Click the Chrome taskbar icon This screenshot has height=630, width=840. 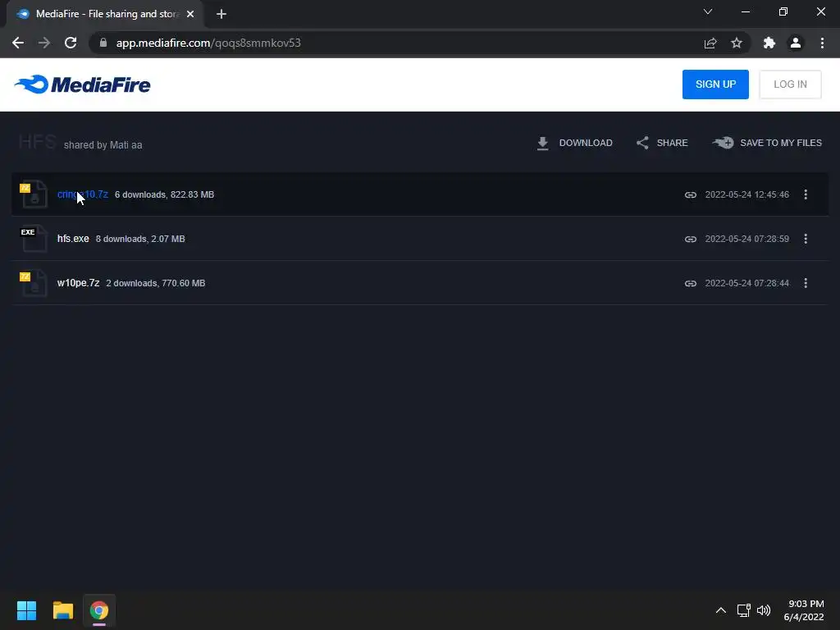pyautogui.click(x=99, y=610)
